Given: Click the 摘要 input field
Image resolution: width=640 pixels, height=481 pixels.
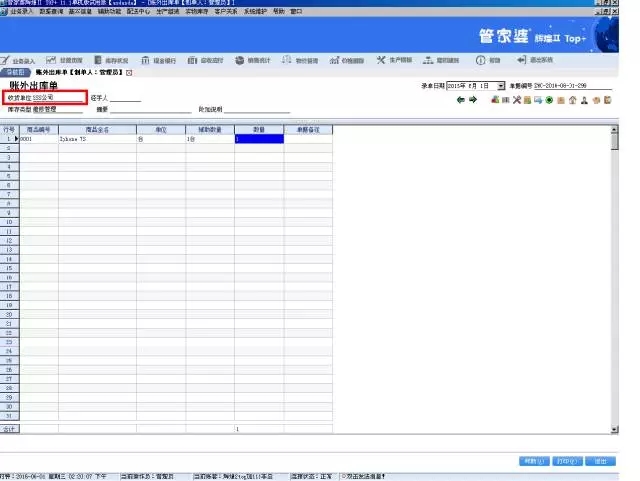Looking at the screenshot, I should (x=150, y=109).
